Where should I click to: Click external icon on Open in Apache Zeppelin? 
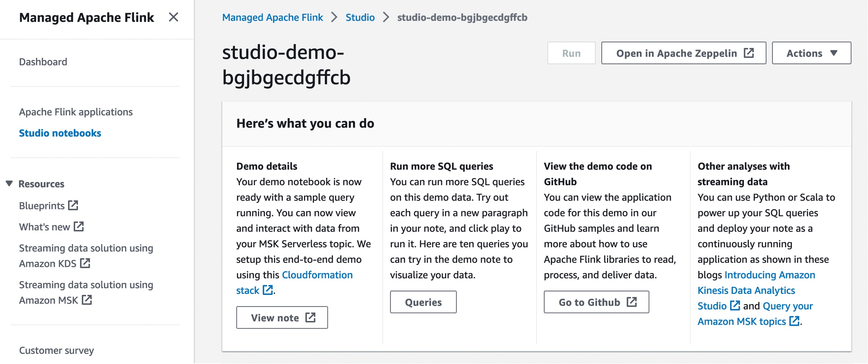click(x=749, y=53)
